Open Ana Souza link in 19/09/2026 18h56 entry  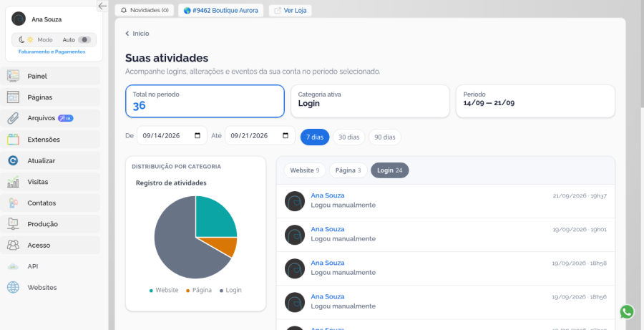[327, 296]
